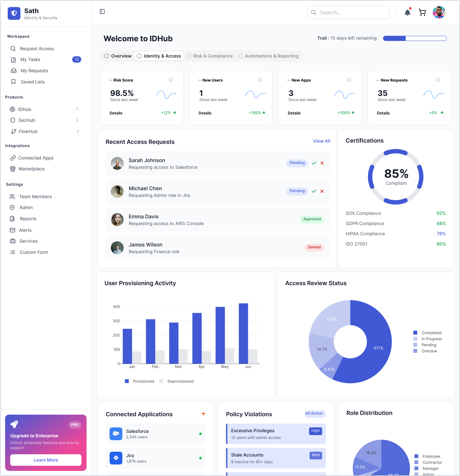Expand the IDHub product entry

tap(77, 109)
